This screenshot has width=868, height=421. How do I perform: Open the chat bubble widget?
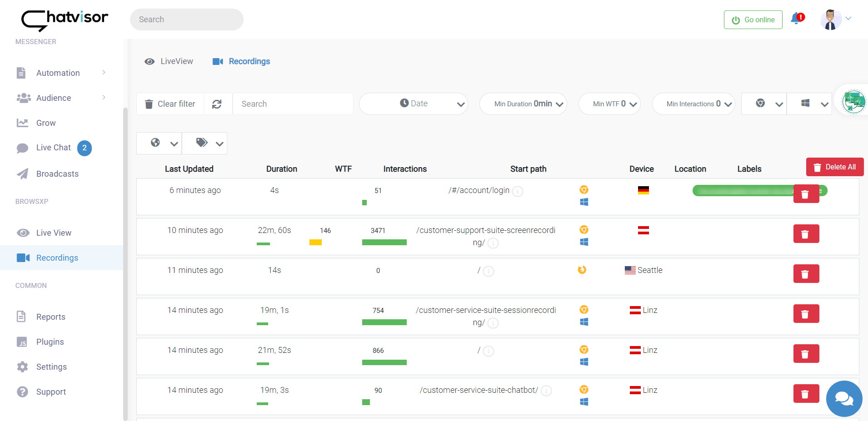click(x=844, y=399)
